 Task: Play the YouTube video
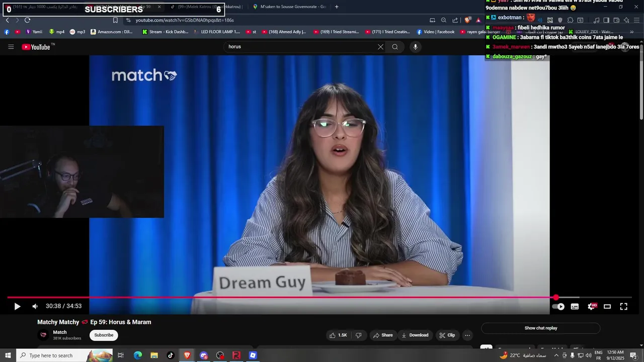point(17,306)
